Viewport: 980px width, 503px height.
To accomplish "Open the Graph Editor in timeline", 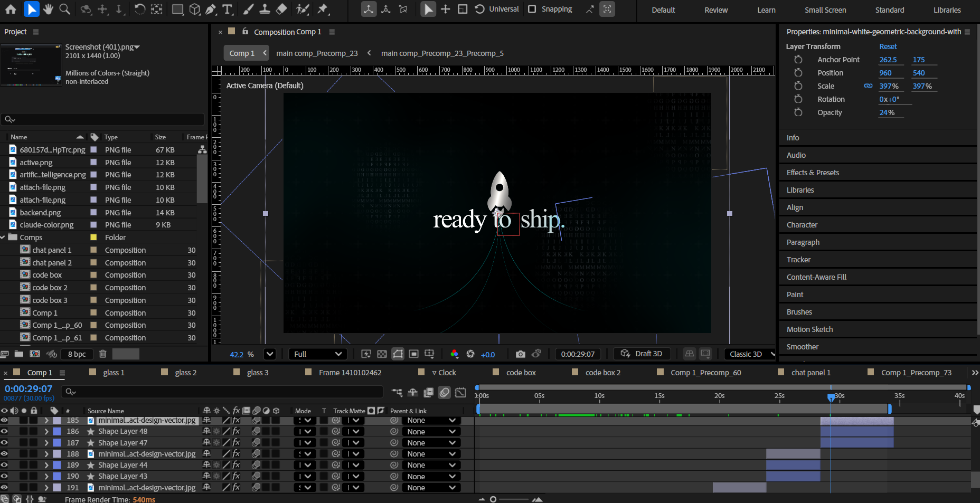I will coord(460,392).
